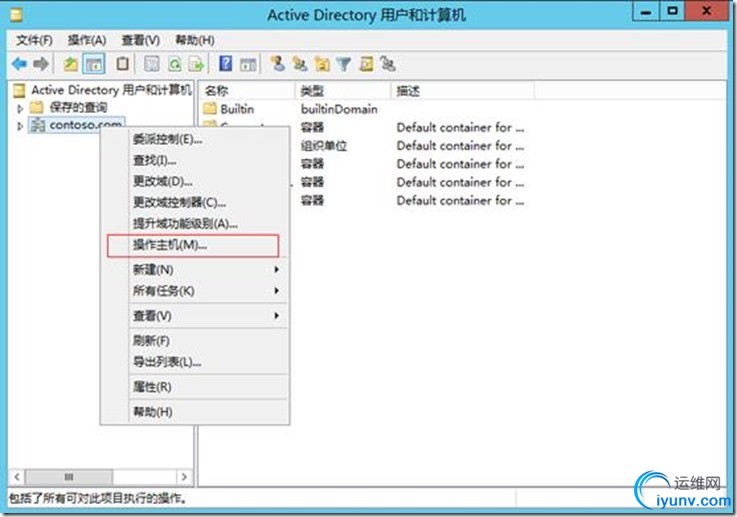Click the Add to group toolbar icon
The image size is (737, 517).
tap(388, 63)
